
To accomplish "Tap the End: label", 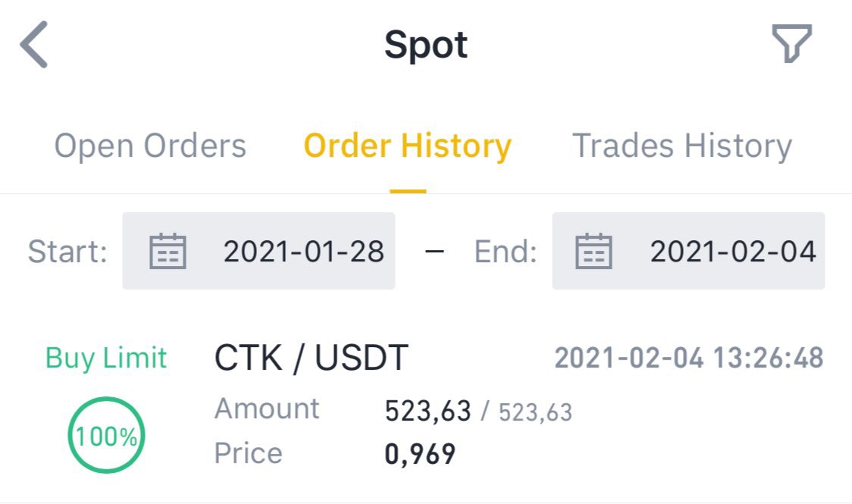I will click(506, 252).
